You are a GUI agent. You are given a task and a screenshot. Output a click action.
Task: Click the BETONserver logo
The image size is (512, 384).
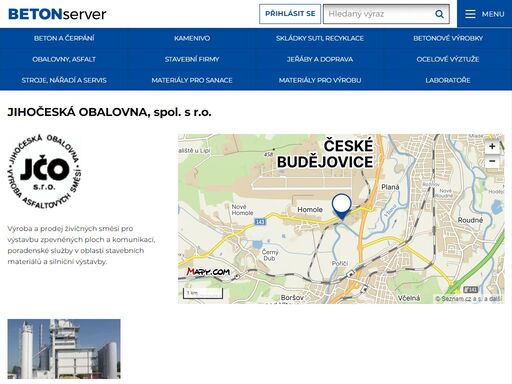pos(57,14)
